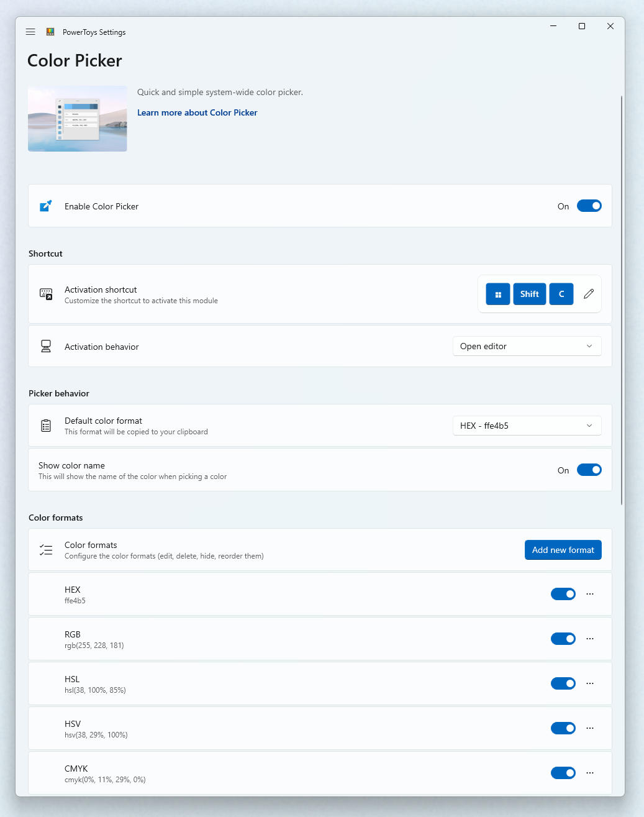Open the HEX format options menu
Image resolution: width=644 pixels, height=817 pixels.
pos(589,594)
